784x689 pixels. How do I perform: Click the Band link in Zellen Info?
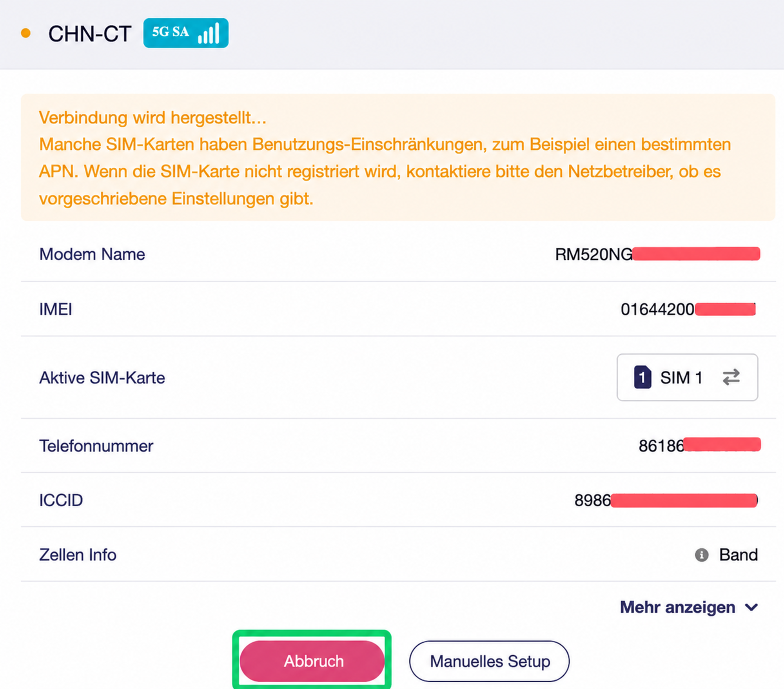coord(738,555)
